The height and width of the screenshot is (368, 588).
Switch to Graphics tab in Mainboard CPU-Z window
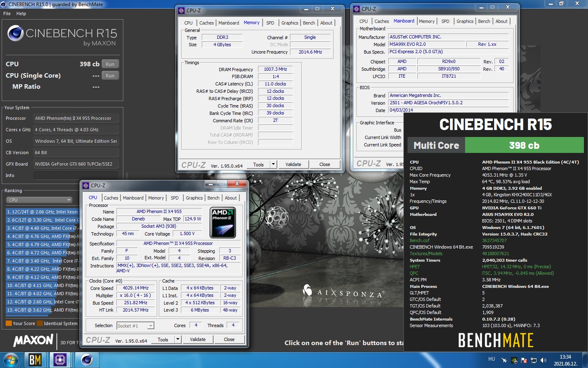click(465, 21)
